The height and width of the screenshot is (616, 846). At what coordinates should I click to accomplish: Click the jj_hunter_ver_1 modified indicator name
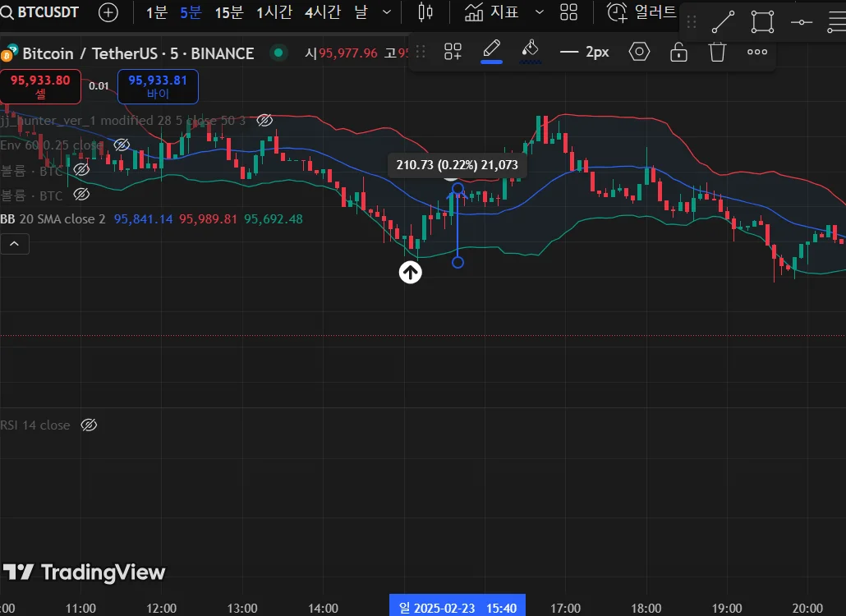(123, 120)
